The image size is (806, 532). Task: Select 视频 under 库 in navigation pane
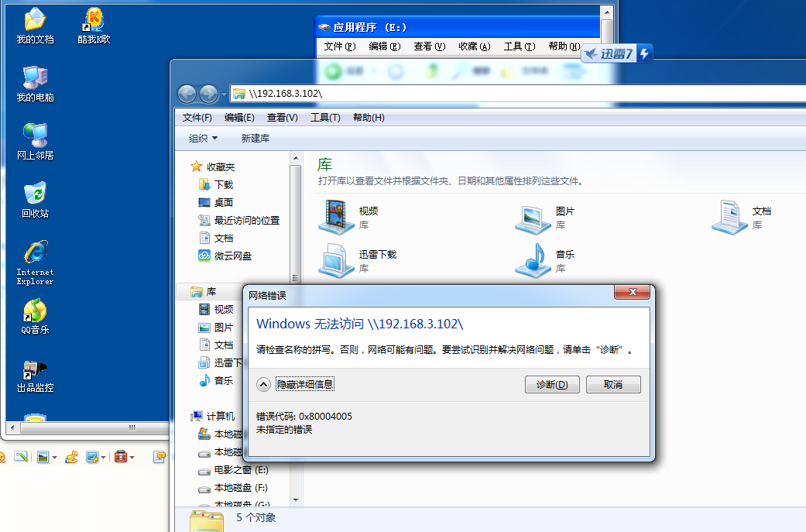pyautogui.click(x=216, y=310)
